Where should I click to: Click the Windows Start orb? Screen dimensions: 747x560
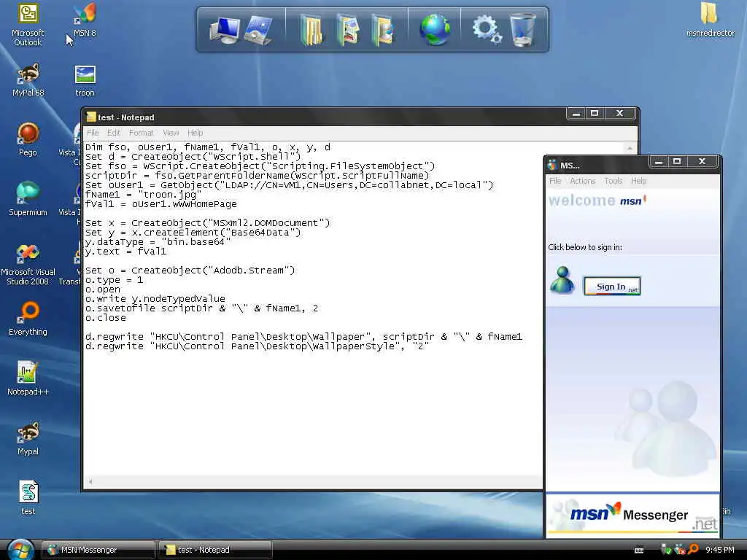[20, 551]
